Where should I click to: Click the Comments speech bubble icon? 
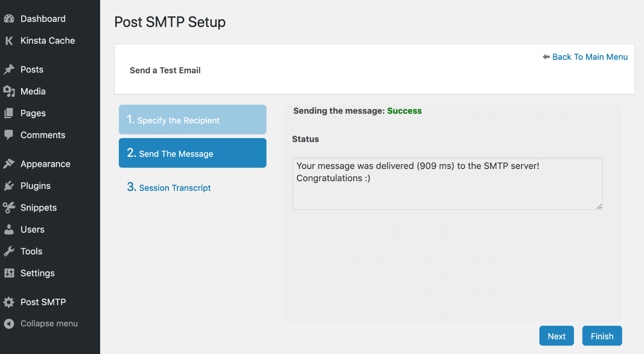(x=9, y=135)
